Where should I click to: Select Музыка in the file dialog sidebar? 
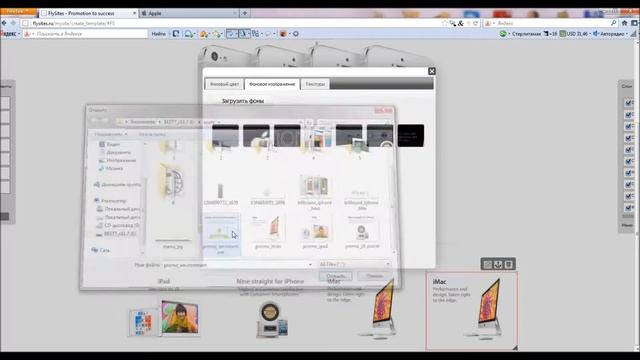click(x=111, y=168)
